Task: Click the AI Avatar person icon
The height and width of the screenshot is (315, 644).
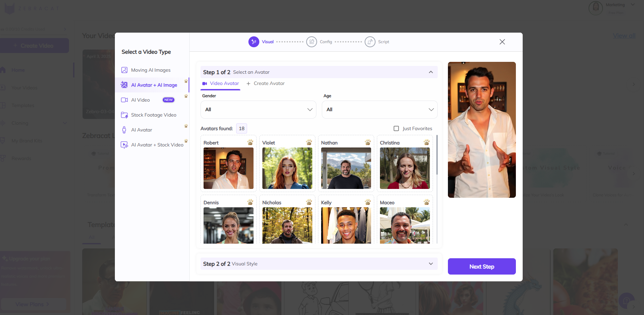Action: point(124,130)
